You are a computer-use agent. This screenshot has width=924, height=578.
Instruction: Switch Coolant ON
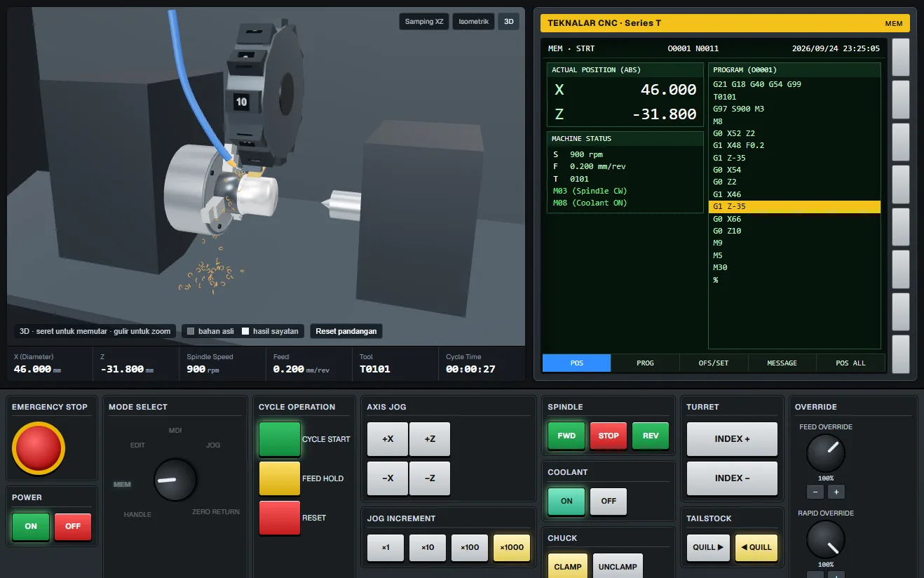pos(566,501)
